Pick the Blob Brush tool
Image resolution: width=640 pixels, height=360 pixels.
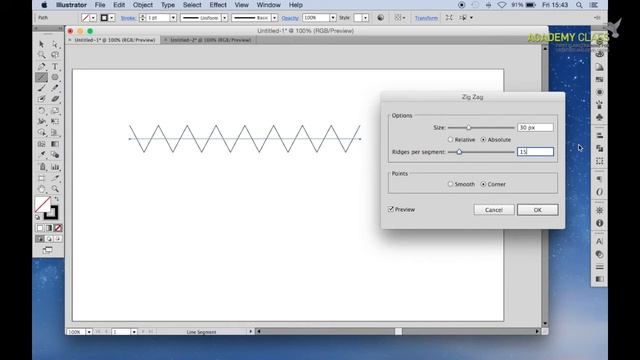(41, 99)
